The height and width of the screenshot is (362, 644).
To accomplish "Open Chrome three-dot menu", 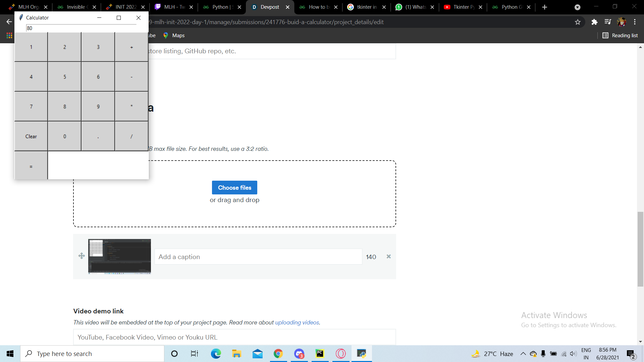I will [x=635, y=22].
